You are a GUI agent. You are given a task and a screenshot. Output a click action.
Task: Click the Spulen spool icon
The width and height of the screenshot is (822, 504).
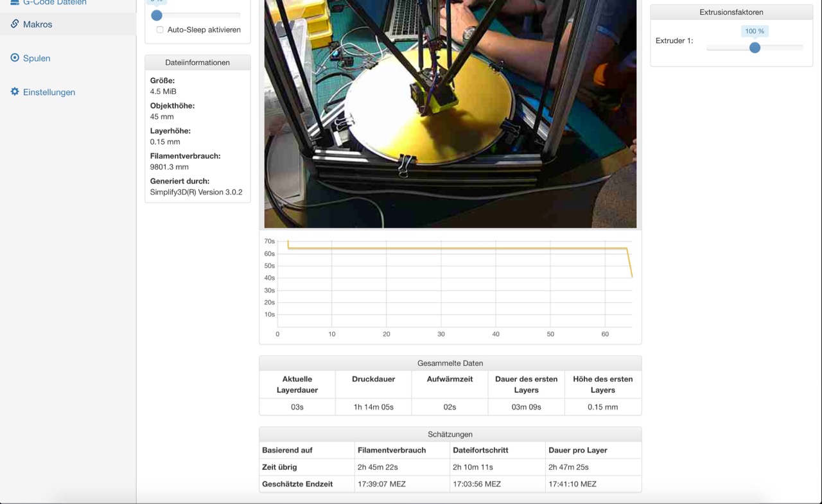[x=15, y=58]
